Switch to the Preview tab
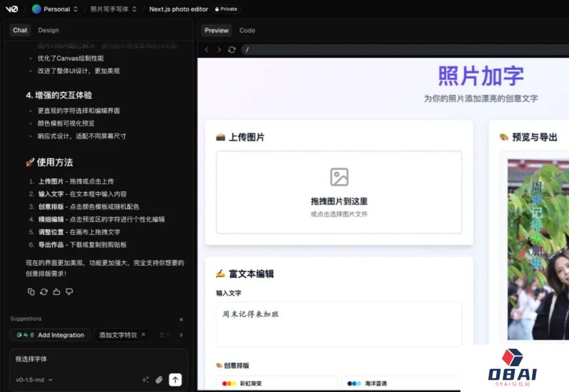The width and height of the screenshot is (569, 392). click(x=217, y=31)
